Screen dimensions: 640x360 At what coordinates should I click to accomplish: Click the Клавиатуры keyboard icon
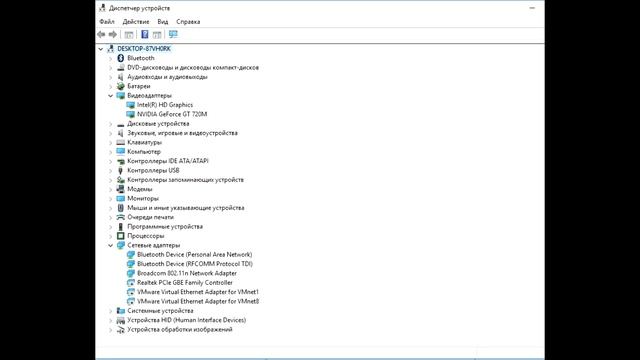click(x=120, y=142)
